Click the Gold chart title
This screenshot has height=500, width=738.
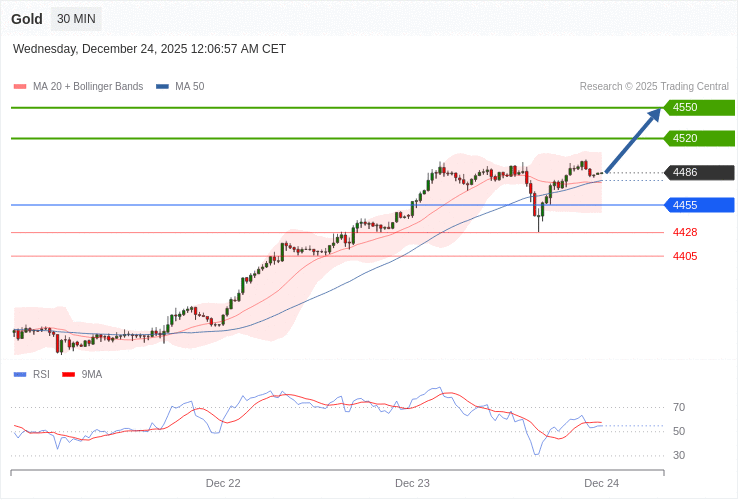[27, 19]
